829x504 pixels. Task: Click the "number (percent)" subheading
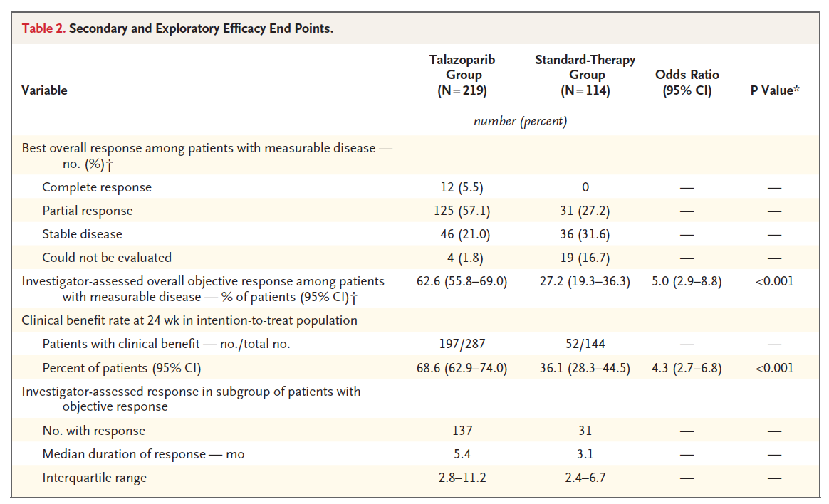521,121
